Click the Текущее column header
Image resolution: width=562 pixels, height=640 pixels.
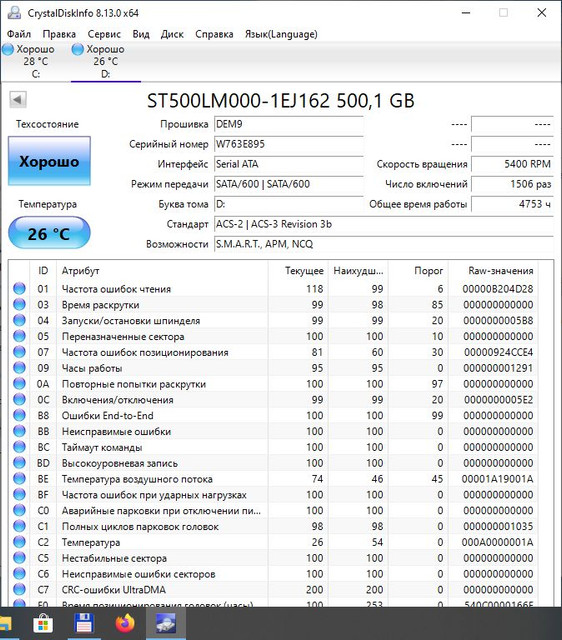click(x=298, y=271)
